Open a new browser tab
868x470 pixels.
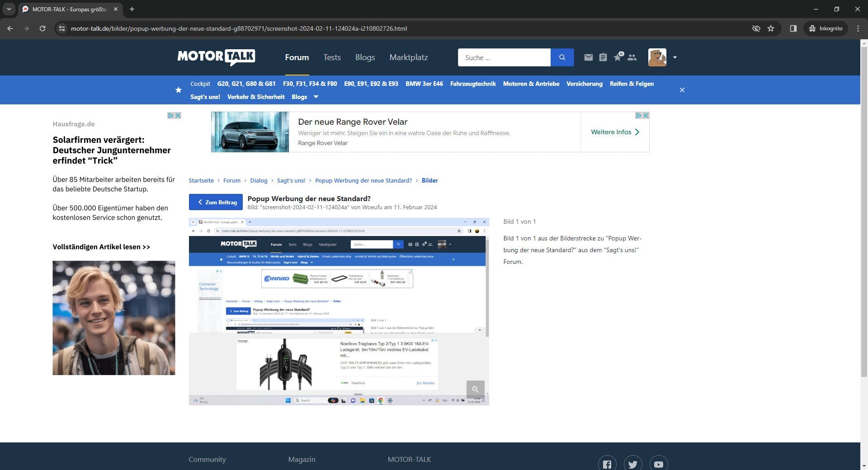click(132, 9)
